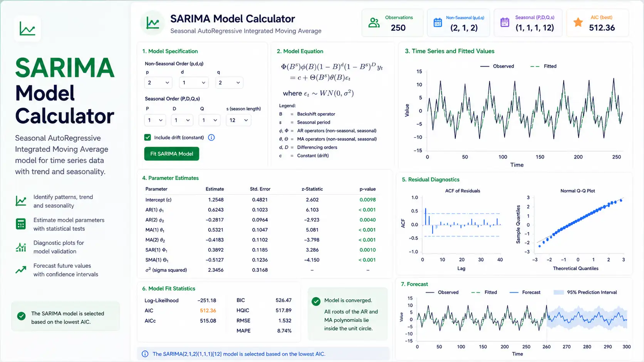Click the SAR(1) p-value 0.0010
Image resolution: width=644 pixels, height=362 pixels.
tap(367, 250)
